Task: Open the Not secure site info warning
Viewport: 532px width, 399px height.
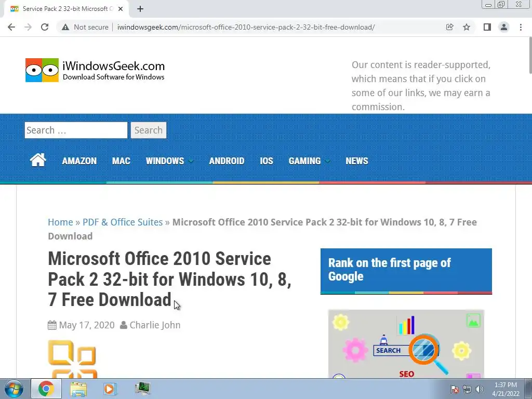Action: [x=85, y=27]
